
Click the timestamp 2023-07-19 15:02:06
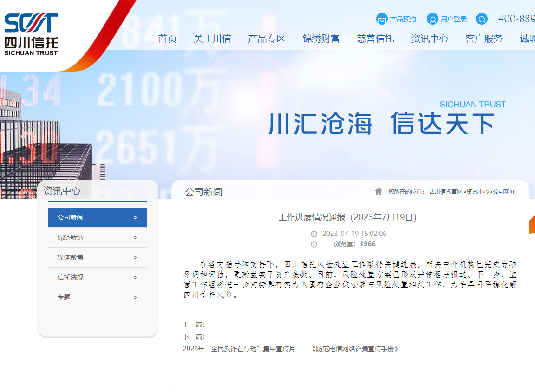coord(354,234)
